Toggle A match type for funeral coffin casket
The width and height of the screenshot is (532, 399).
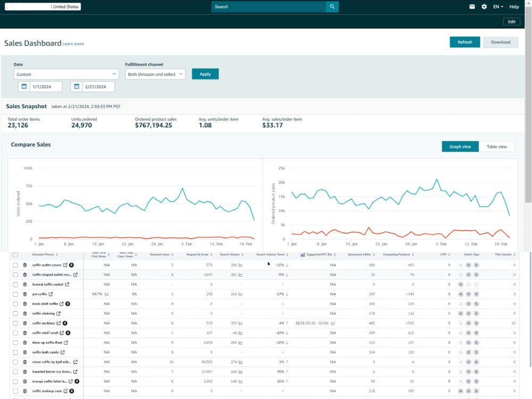[x=460, y=284]
